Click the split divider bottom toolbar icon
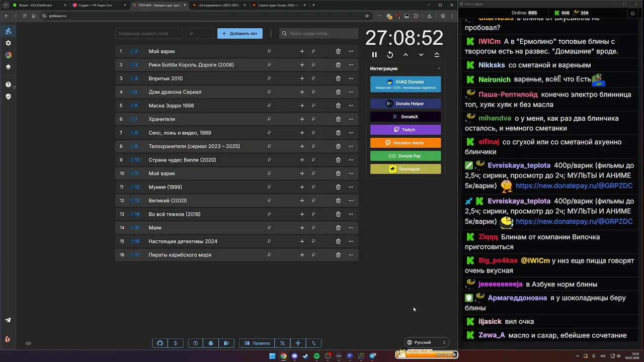The image size is (644, 362). pyautogui.click(x=298, y=343)
